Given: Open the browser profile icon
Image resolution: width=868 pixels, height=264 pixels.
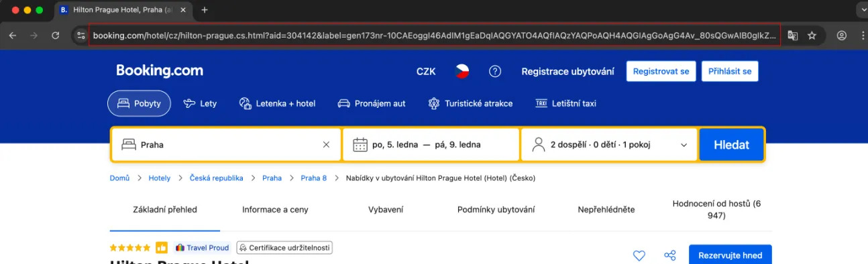Looking at the screenshot, I should click(841, 36).
